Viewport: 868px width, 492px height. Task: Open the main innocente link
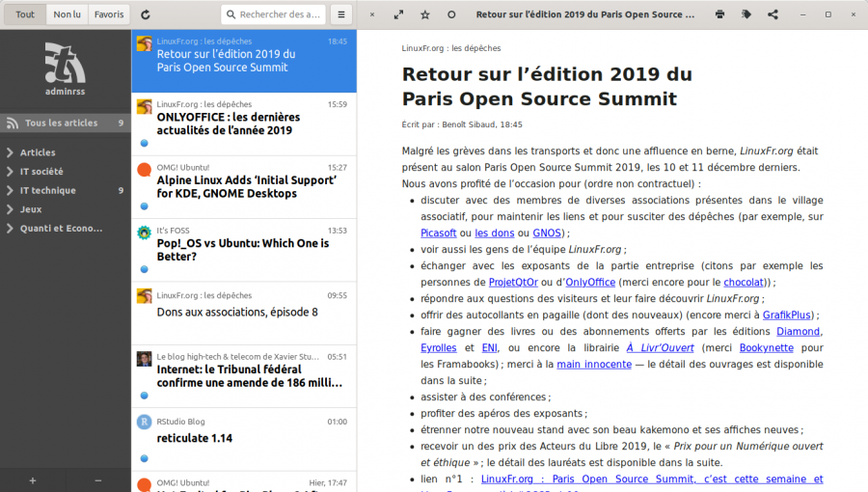click(x=594, y=364)
